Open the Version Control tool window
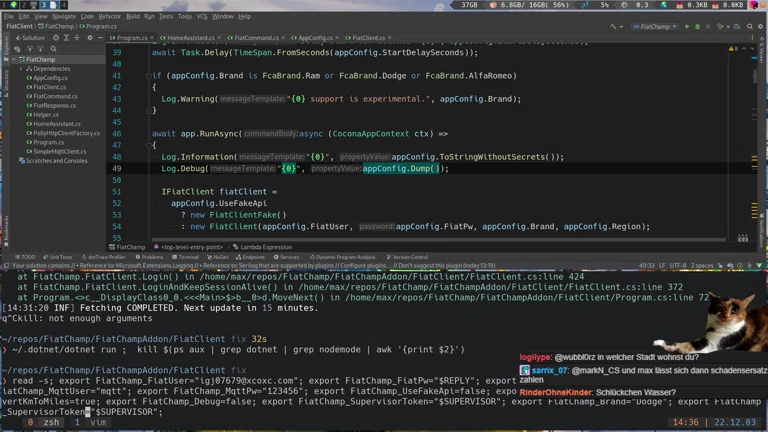Image resolution: width=768 pixels, height=432 pixels. [x=407, y=257]
